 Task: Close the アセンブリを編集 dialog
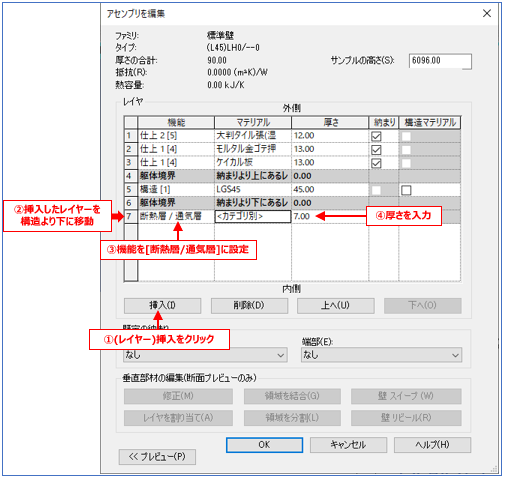click(x=487, y=13)
